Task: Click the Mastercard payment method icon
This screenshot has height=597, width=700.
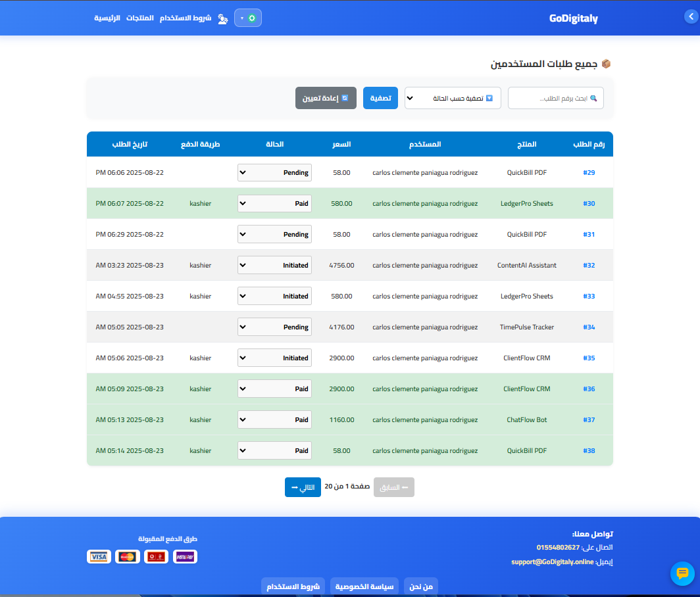Action: 127,556
